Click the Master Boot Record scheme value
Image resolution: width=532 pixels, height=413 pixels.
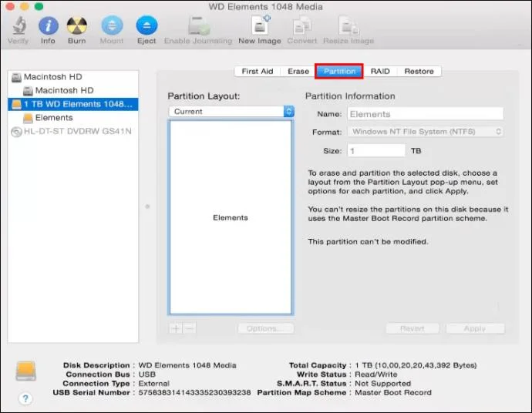coord(393,392)
